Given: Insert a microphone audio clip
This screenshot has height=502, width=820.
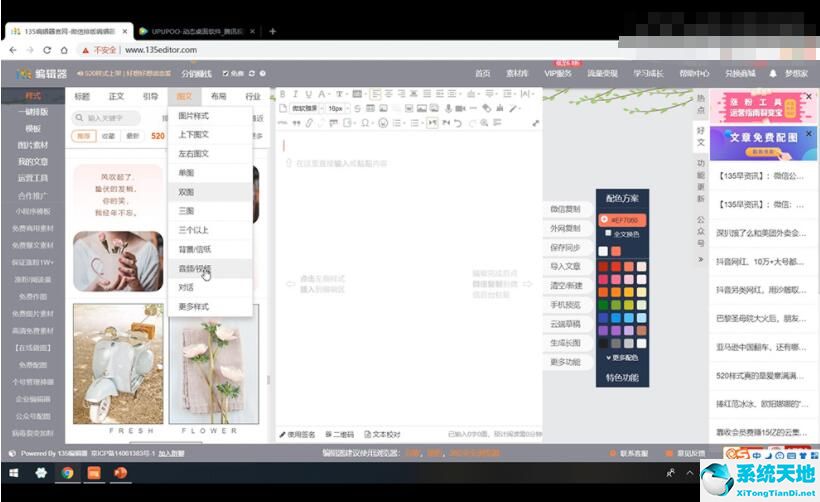Looking at the screenshot, I should tap(449, 108).
